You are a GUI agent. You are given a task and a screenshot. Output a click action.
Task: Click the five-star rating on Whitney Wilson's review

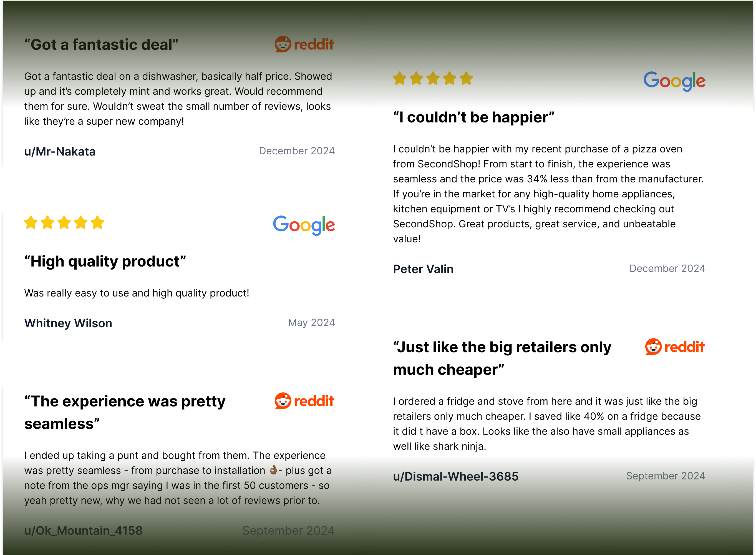click(64, 222)
